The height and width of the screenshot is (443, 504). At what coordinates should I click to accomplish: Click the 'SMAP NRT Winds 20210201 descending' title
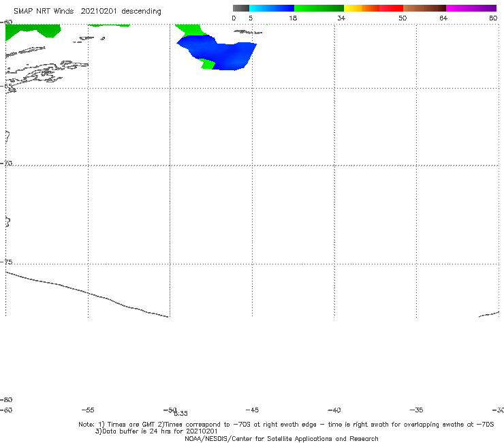point(87,12)
